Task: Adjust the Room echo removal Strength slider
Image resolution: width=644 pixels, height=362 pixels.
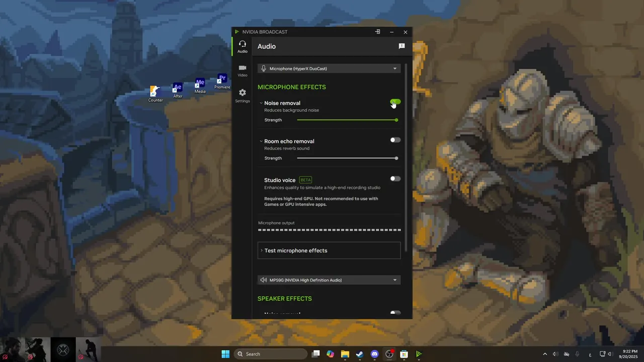Action: point(347,158)
